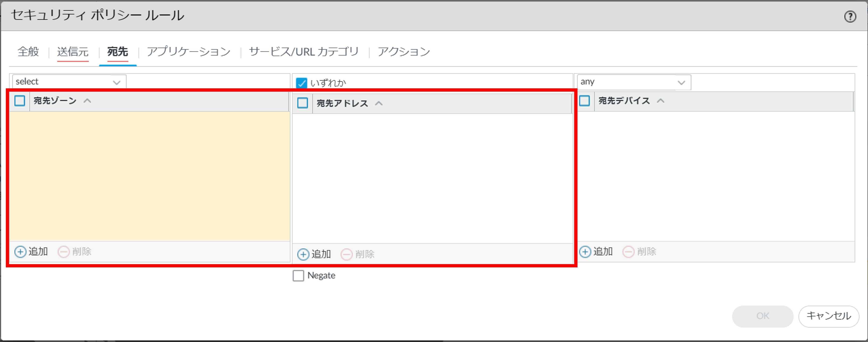Tick the 宛先アドレス header checkbox
This screenshot has width=868, height=342.
point(303,103)
